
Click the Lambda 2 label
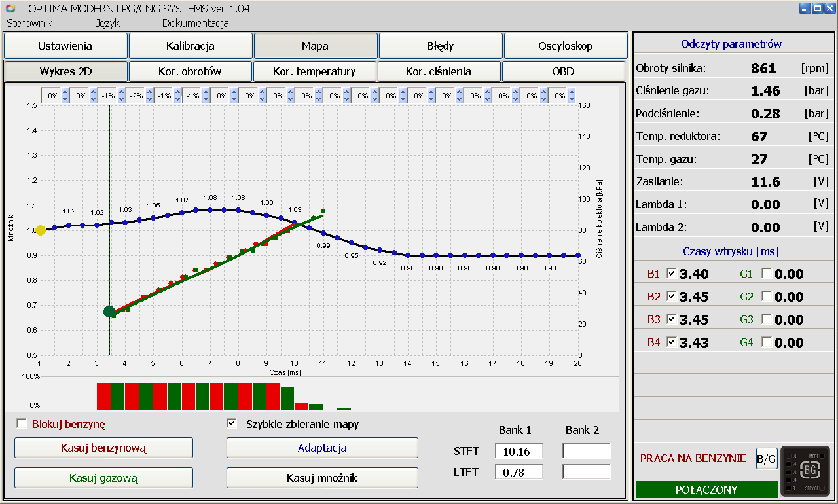point(661,227)
